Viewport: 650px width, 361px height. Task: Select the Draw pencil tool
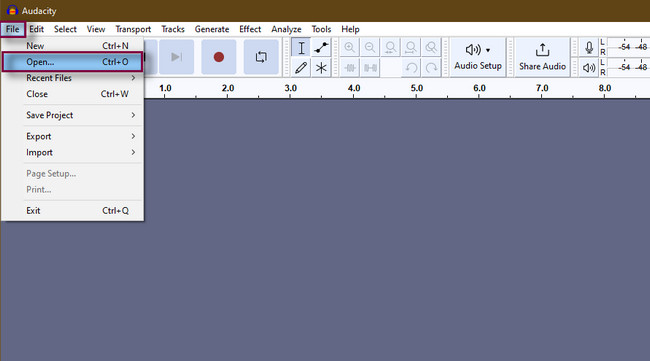pyautogui.click(x=301, y=68)
